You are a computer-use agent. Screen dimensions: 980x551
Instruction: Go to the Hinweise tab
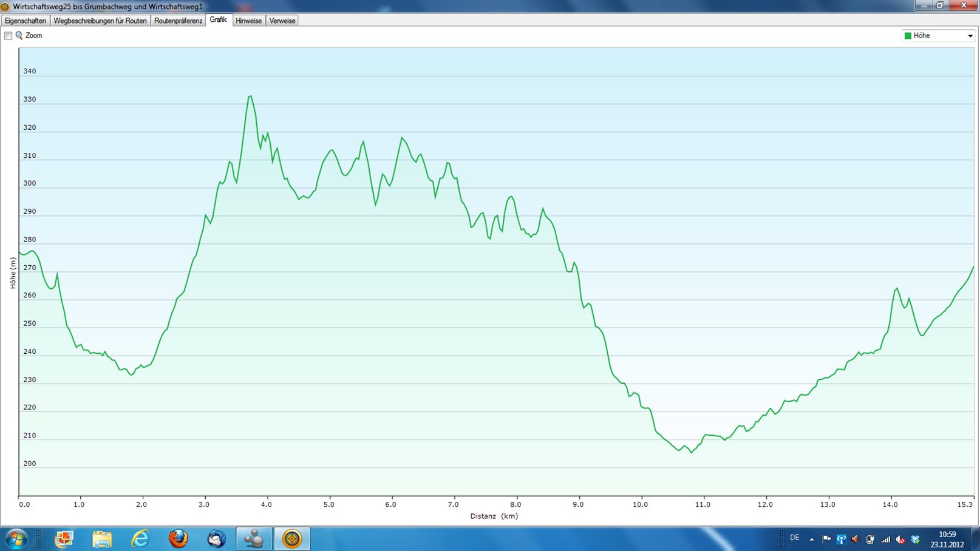[248, 21]
